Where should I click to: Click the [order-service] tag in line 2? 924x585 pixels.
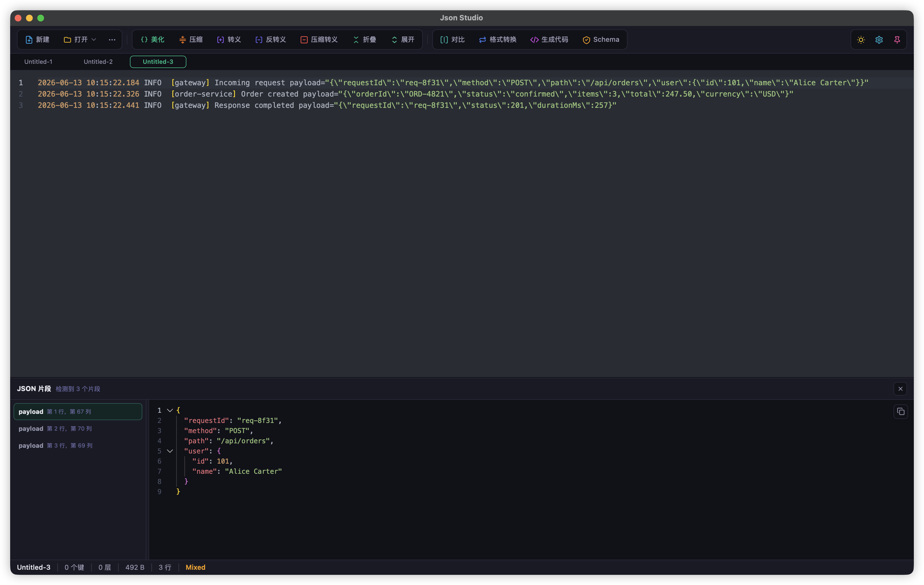203,94
